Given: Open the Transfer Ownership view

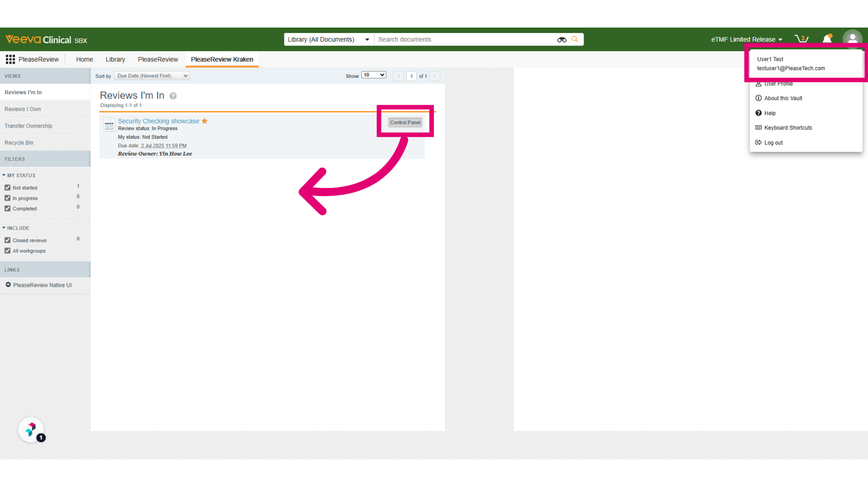Looking at the screenshot, I should (x=45, y=126).
